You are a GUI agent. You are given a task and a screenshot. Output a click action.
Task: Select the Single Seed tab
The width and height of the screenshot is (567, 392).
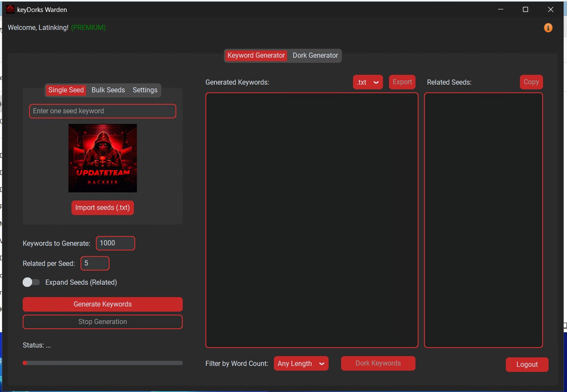point(66,90)
